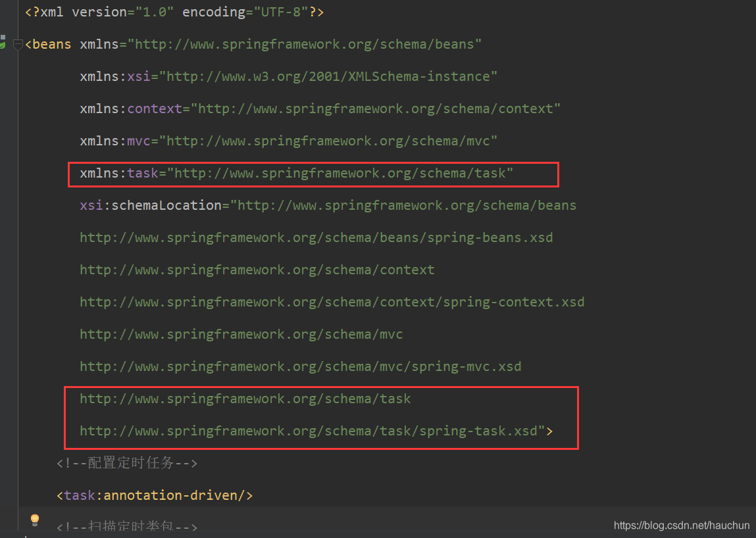
Task: Click the xml version declaration line
Action: [x=174, y=12]
